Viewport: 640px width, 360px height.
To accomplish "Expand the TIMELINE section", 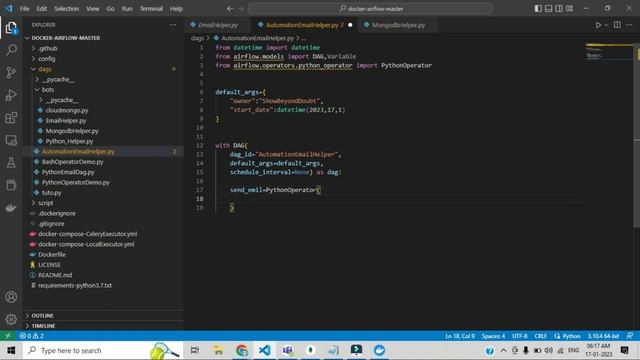I will (x=103, y=326).
